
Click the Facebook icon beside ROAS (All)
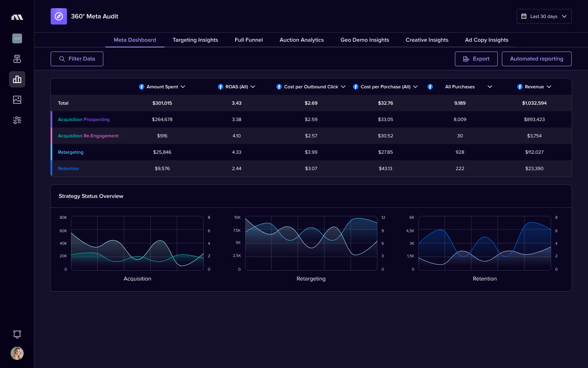click(220, 87)
